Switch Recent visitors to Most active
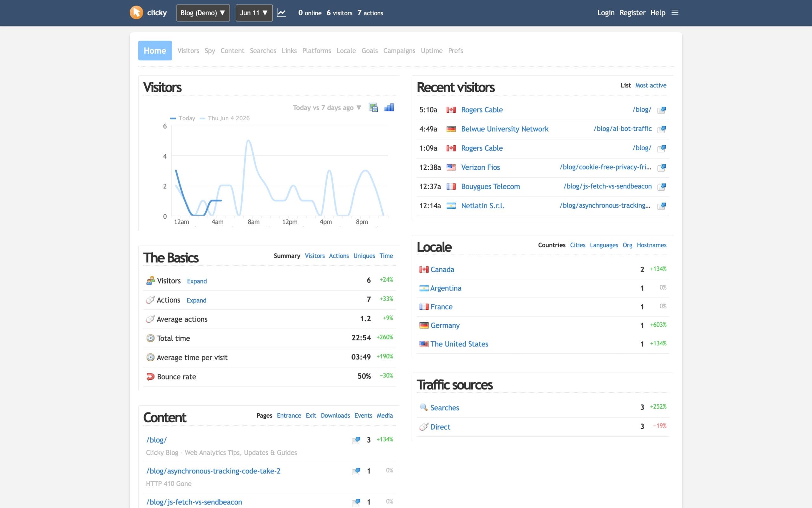Viewport: 812px width, 508px height. 651,85
